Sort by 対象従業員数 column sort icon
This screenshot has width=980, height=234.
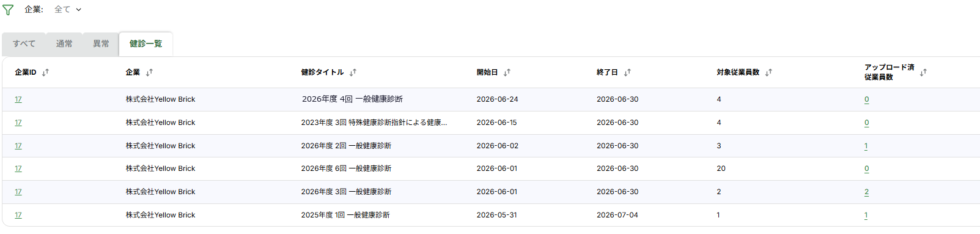768,72
